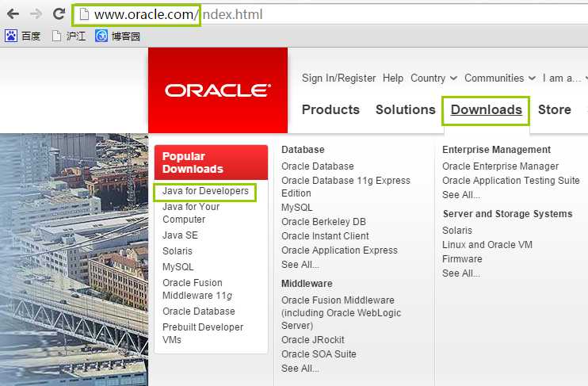Open Oracle Fusion Middleware 11g
This screenshot has width=588, height=386.
point(197,289)
